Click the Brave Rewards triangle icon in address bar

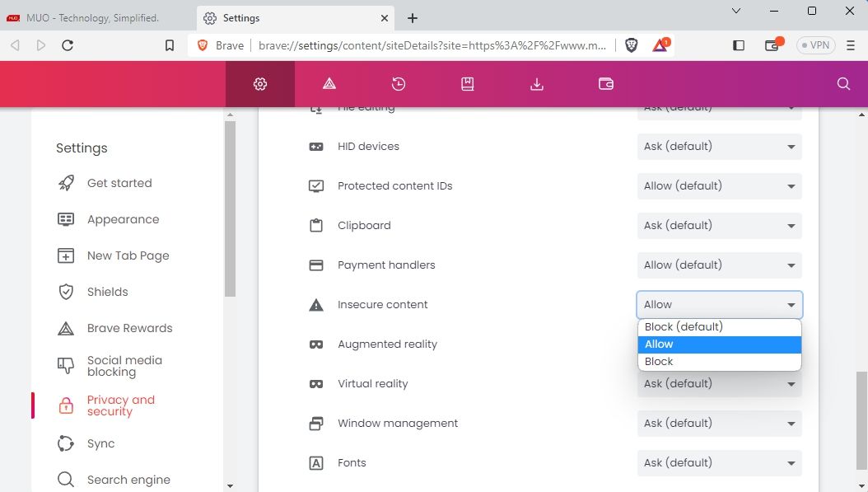coord(660,45)
